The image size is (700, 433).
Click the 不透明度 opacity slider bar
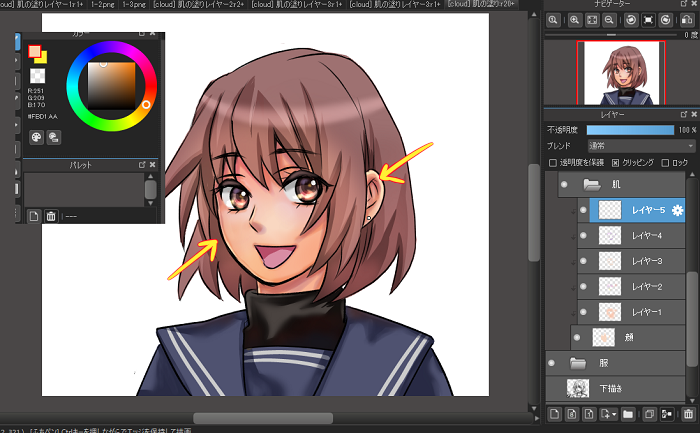[x=630, y=130]
